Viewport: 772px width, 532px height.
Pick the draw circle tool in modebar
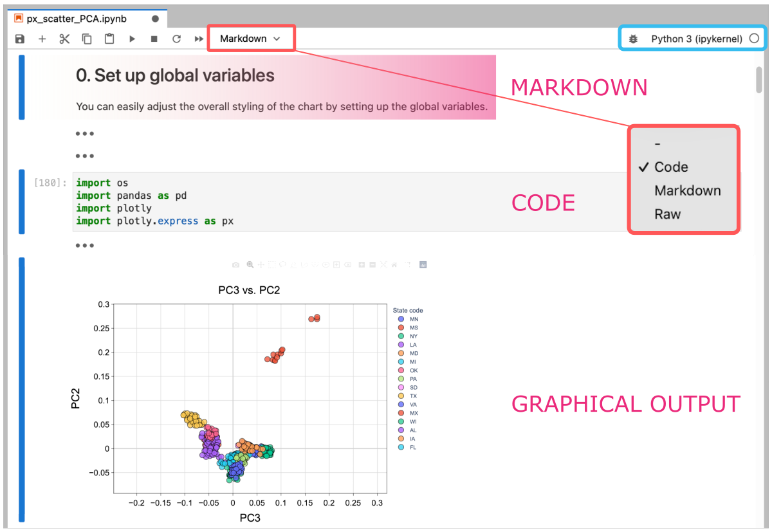click(326, 264)
